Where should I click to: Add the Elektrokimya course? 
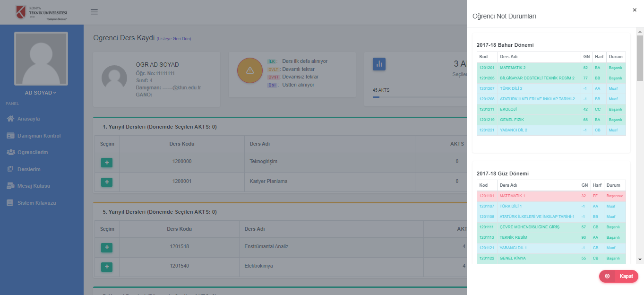107,267
